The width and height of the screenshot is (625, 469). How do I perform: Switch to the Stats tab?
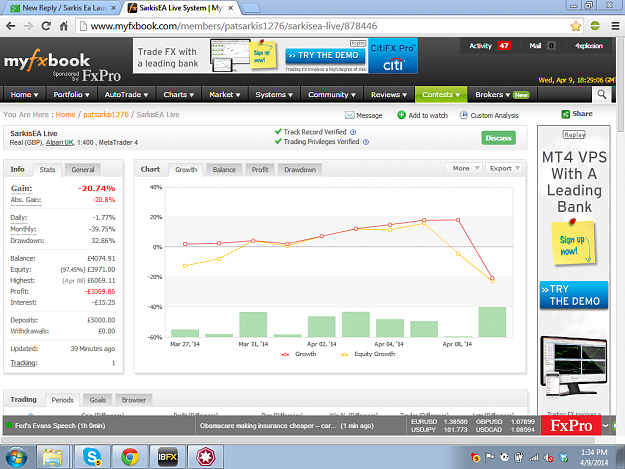[47, 170]
